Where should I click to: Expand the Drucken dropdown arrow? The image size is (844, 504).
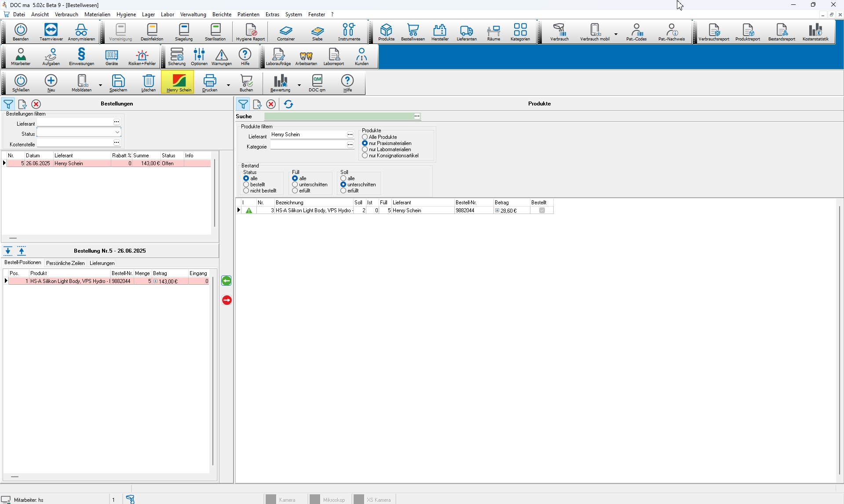[x=228, y=85]
